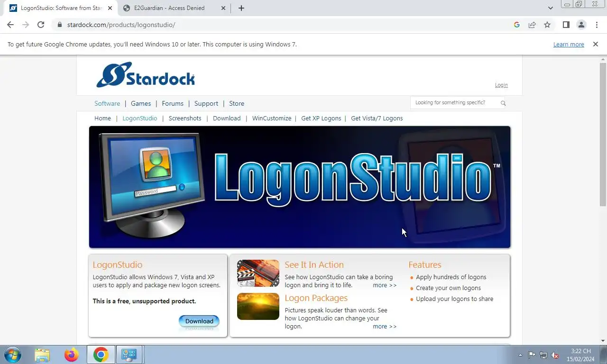607x364 pixels.
Task: Open the 'more >>' link under See It In Action
Action: tap(385, 285)
